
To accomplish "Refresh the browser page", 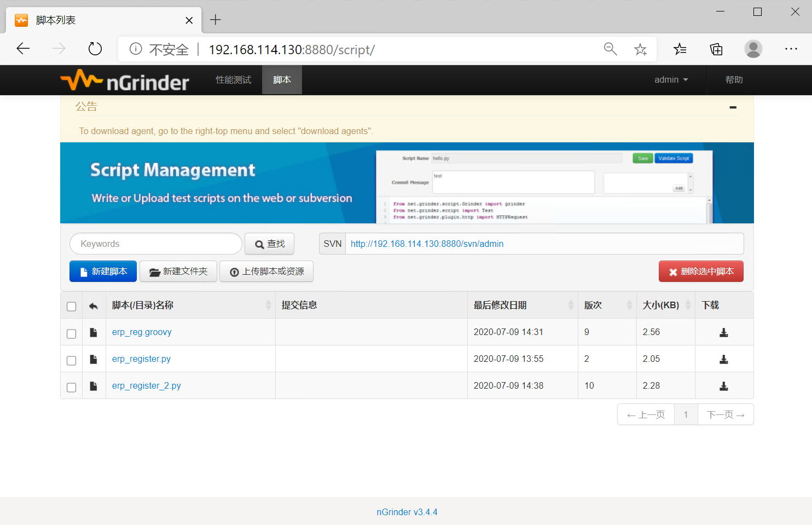I will 95,49.
